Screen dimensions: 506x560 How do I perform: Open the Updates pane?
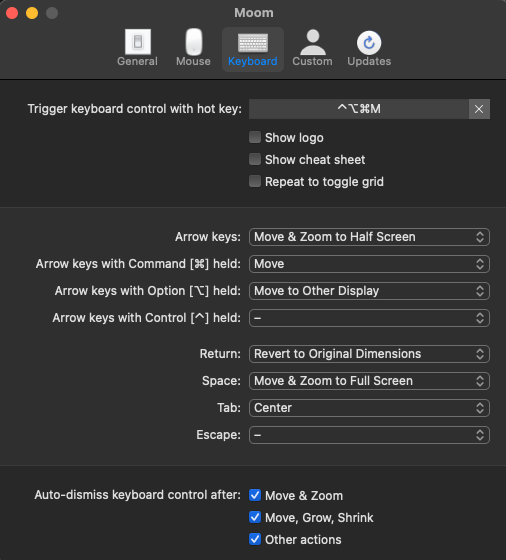click(x=369, y=49)
